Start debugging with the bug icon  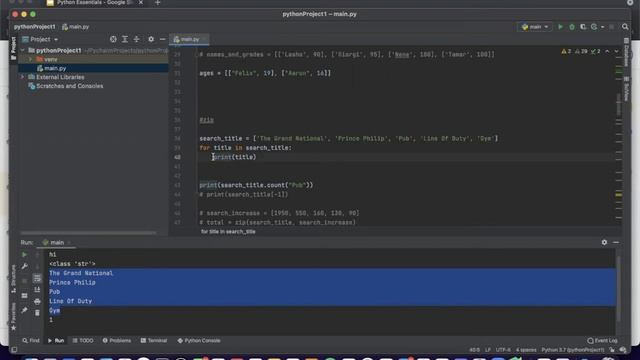(572, 27)
